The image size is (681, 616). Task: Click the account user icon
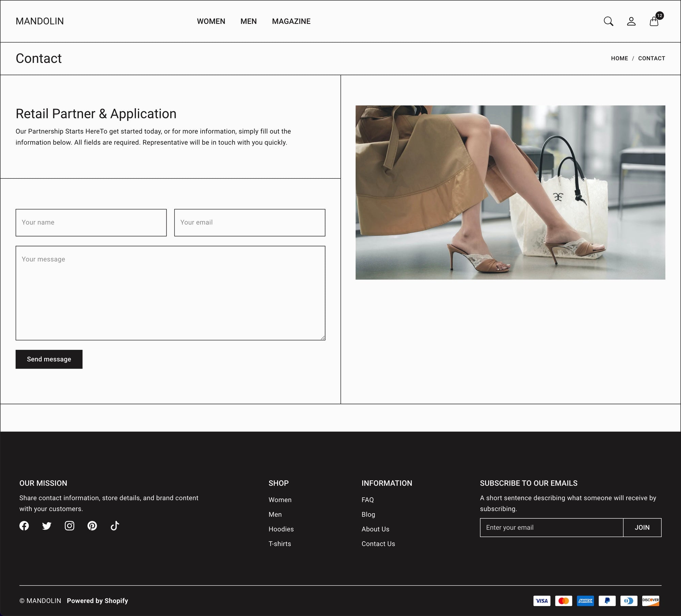631,21
